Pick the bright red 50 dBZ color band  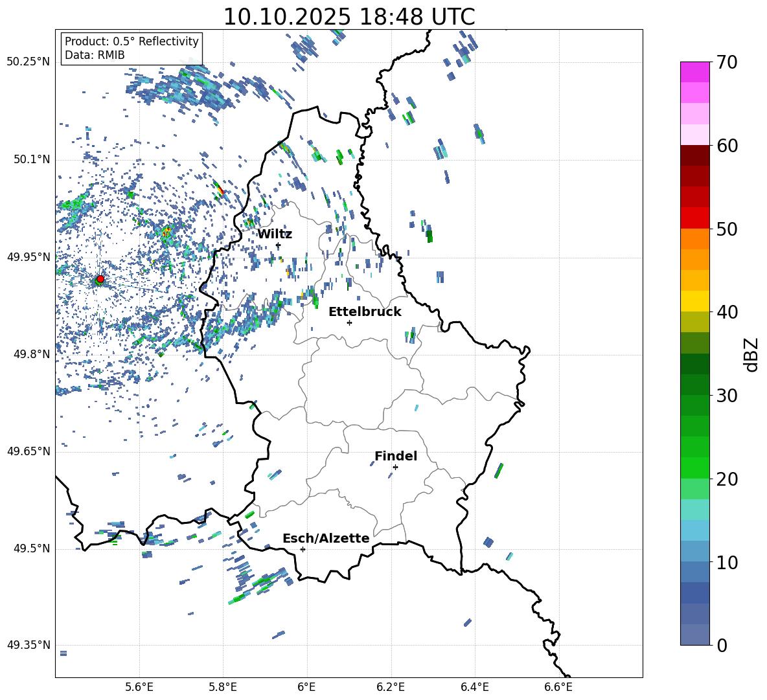[695, 218]
